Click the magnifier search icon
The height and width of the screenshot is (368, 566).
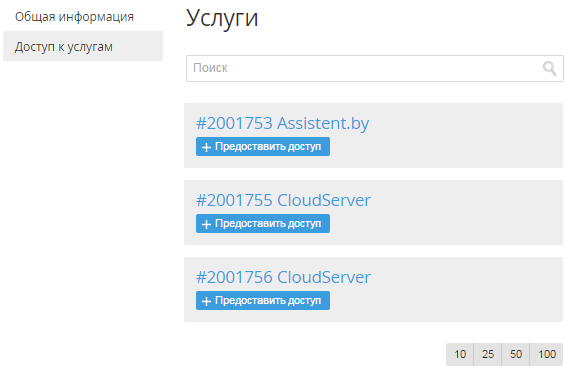pyautogui.click(x=549, y=68)
